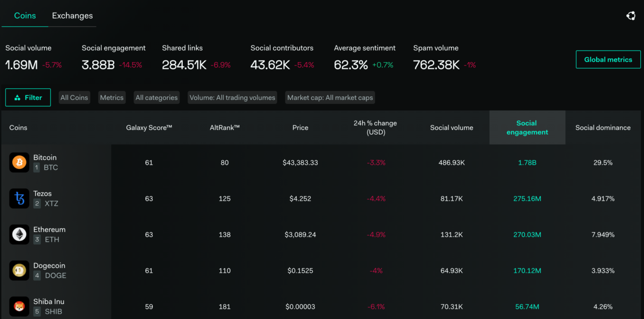The image size is (644, 319).
Task: Click Bitcoin price $43,383.33
Action: 300,162
